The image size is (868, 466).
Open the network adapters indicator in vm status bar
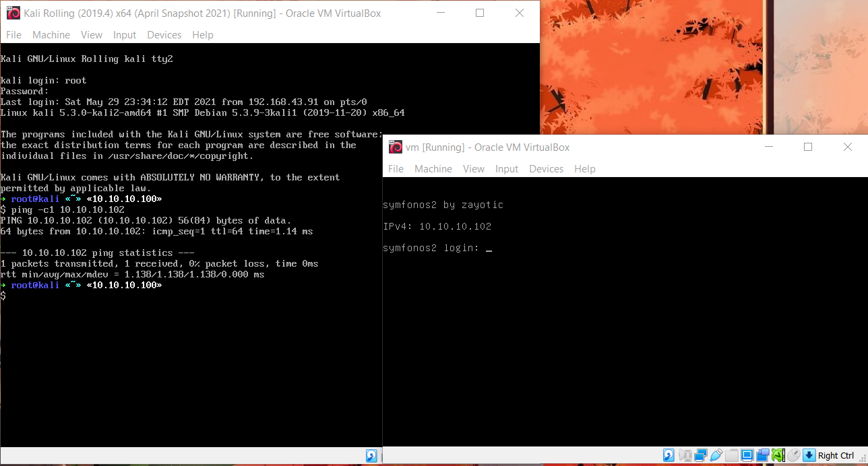(701, 456)
